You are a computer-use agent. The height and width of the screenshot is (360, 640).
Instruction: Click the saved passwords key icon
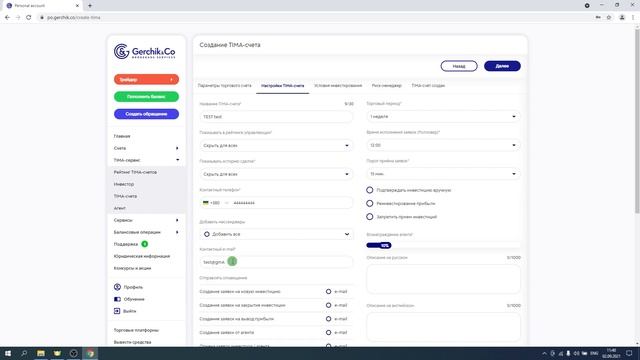pyautogui.click(x=598, y=18)
